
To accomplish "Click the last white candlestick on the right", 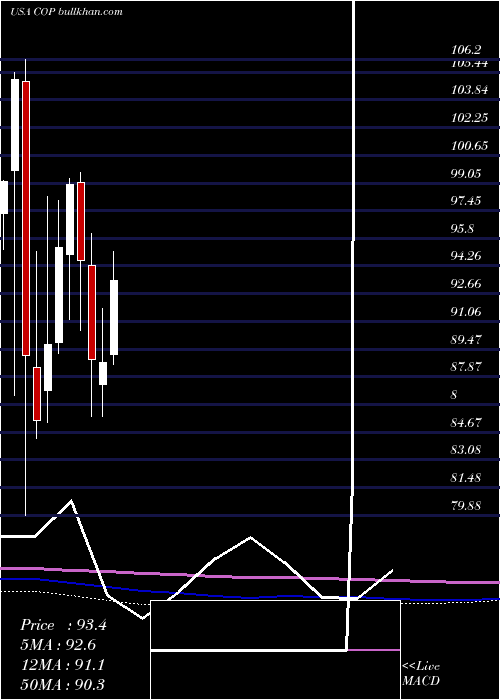I will pos(114,317).
